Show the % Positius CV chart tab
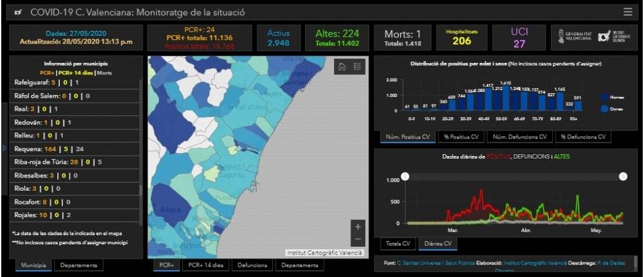This screenshot has width=644, height=277. point(462,137)
